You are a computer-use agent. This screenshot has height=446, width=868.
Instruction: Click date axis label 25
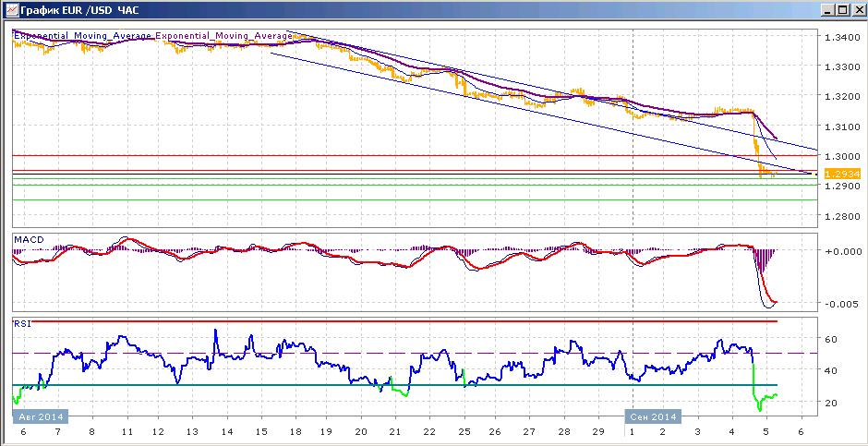[x=463, y=431]
